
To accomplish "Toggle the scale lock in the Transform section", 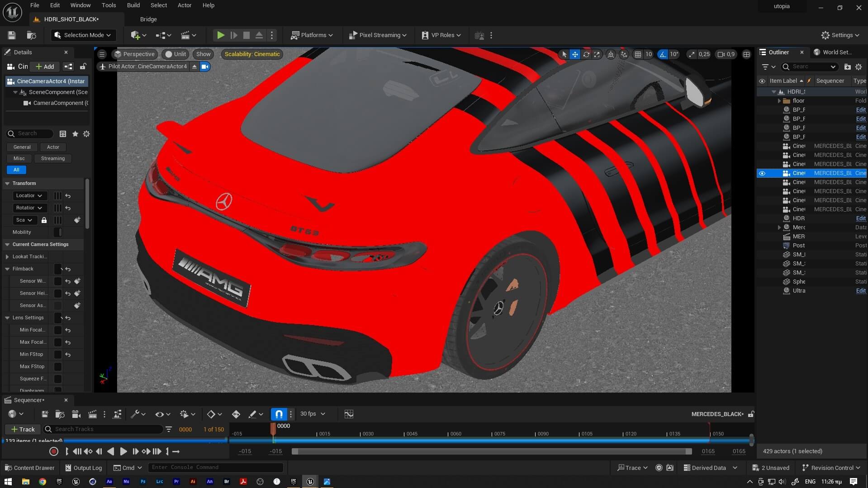I will pos(44,220).
